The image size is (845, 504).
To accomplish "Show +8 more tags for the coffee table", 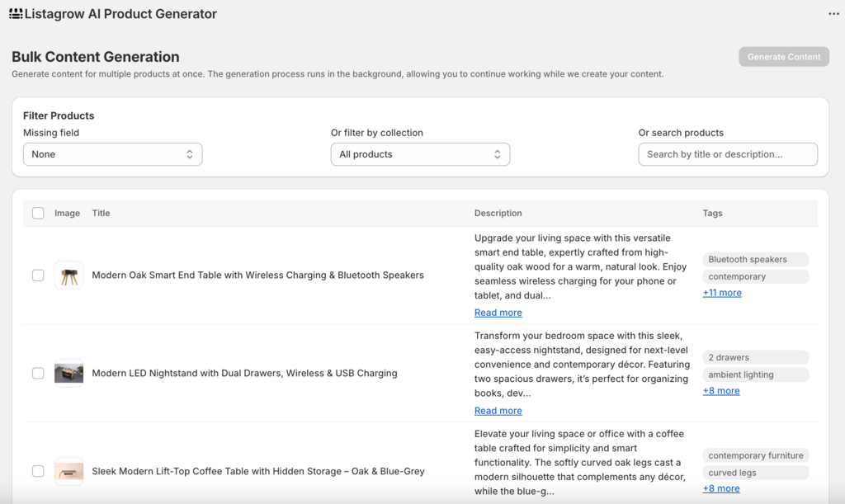I will pyautogui.click(x=721, y=488).
